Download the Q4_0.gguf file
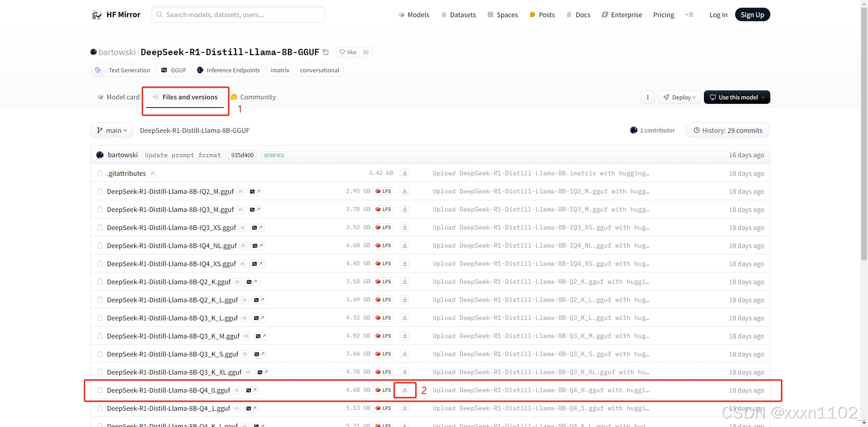This screenshot has width=868, height=427. point(405,390)
